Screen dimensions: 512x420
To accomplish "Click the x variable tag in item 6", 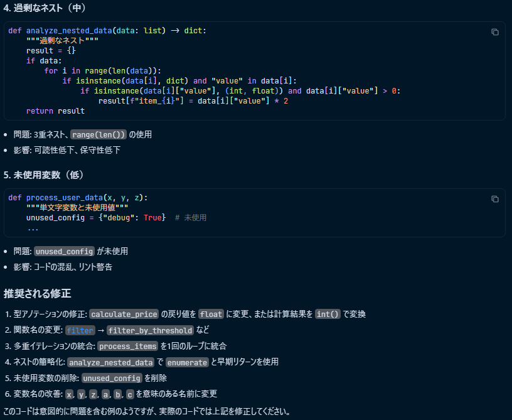I will tap(69, 394).
